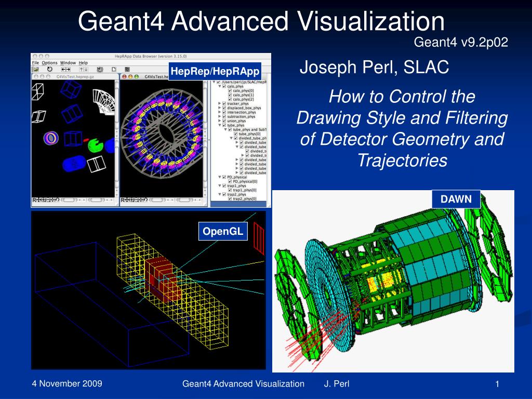Uncheck the trap1_phys[0] checkbox
Screen dimensions: 532x399
(230, 190)
